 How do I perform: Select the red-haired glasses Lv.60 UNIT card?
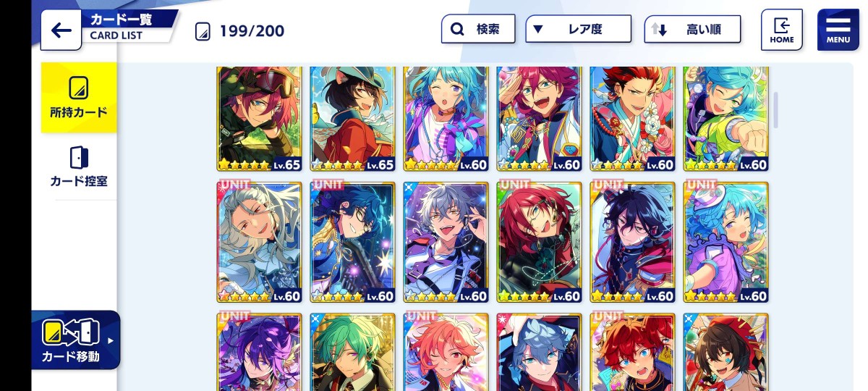(539, 242)
